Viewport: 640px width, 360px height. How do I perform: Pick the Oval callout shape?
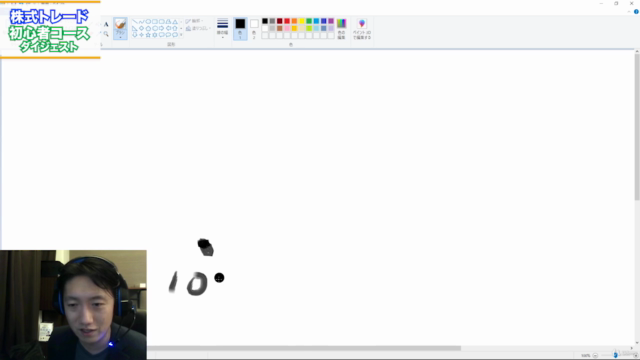(x=168, y=35)
